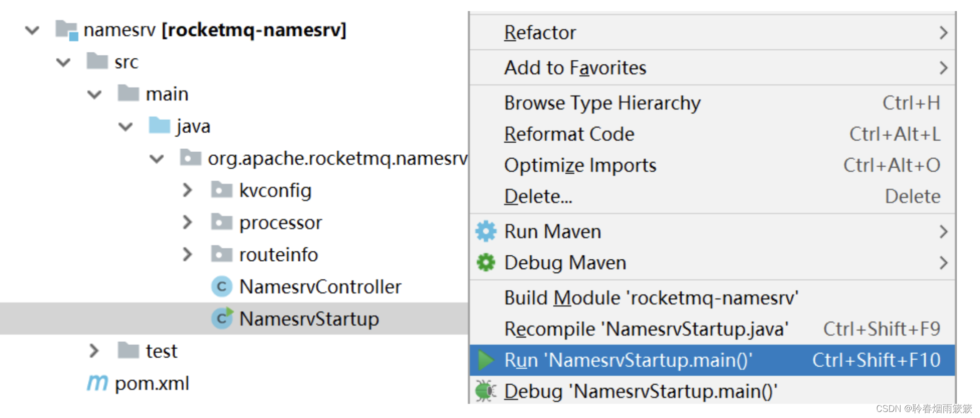Select the org.apache.rocketmq.namesrv label

338,159
